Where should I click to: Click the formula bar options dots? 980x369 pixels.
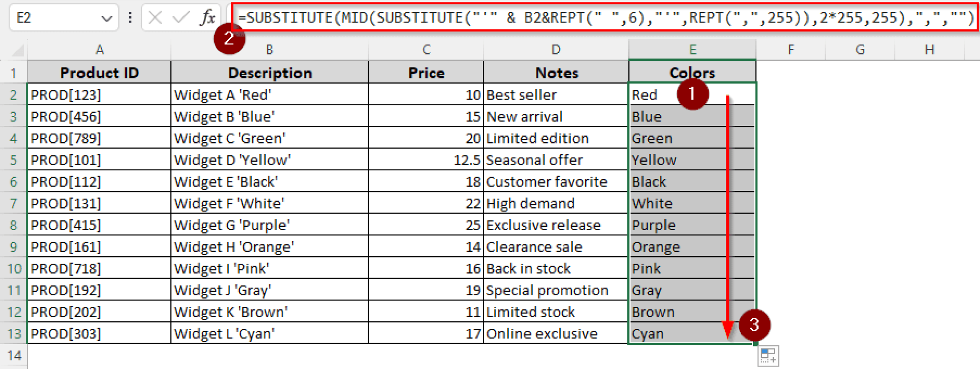[130, 18]
